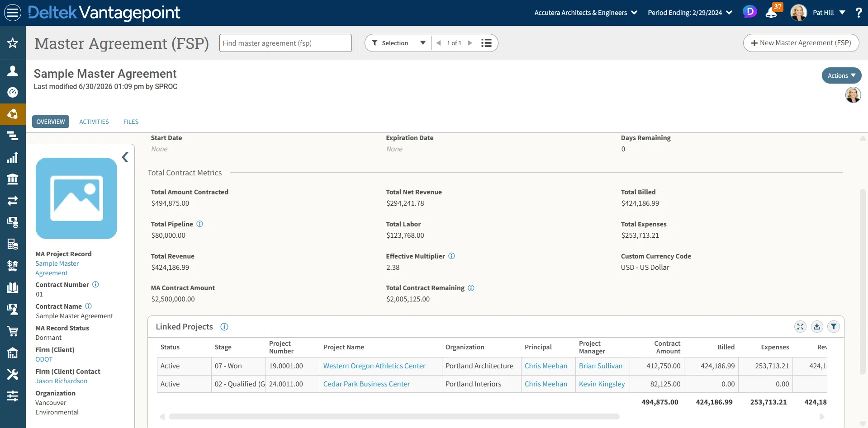Expand the Actions dropdown button

click(x=841, y=75)
